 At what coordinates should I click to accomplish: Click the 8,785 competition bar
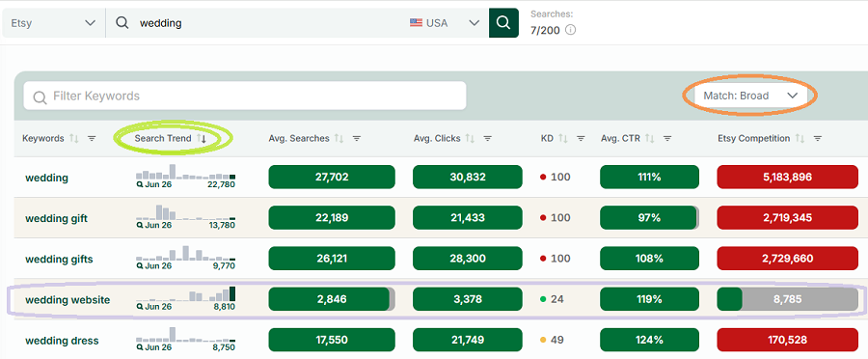(788, 299)
